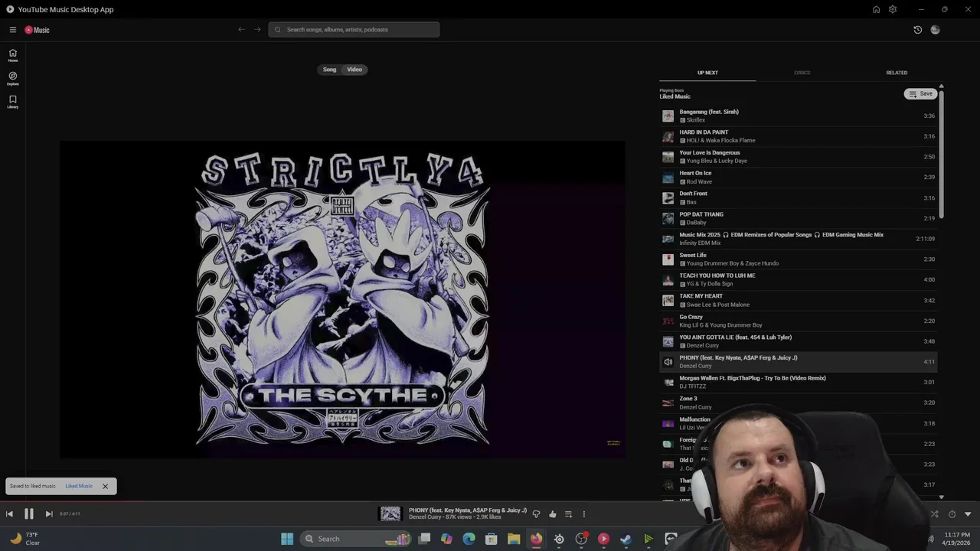Dismiss the Saved to liked music toast
This screenshot has height=551, width=980.
tap(105, 486)
